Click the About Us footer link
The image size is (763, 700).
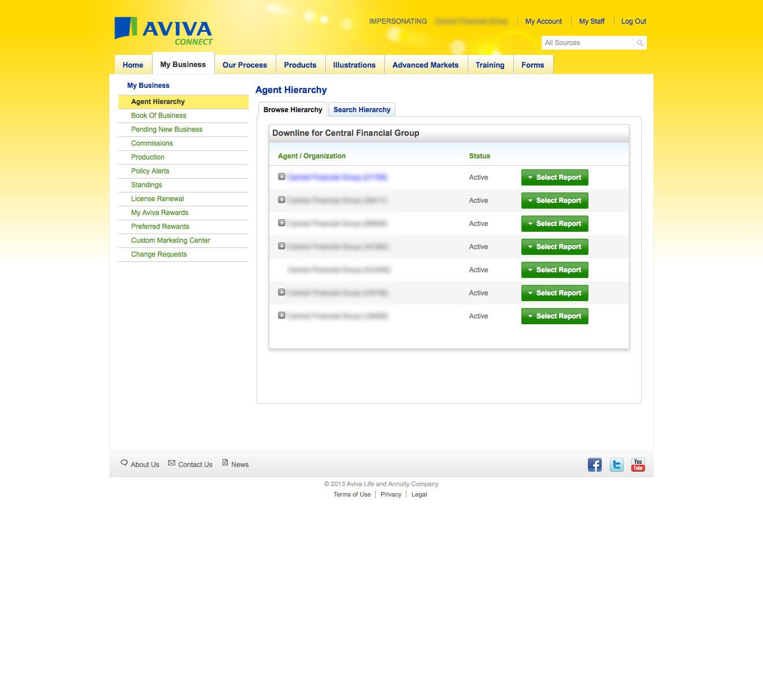point(145,465)
